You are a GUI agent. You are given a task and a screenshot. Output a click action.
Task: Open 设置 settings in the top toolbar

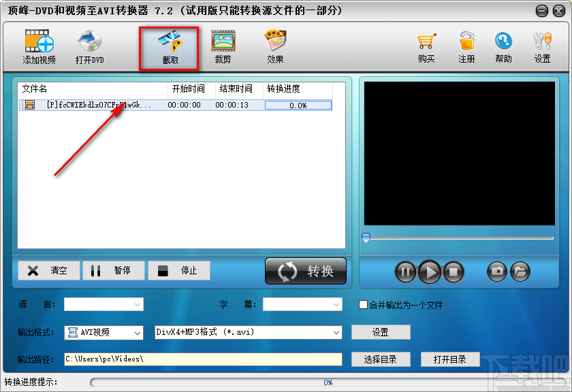[542, 47]
